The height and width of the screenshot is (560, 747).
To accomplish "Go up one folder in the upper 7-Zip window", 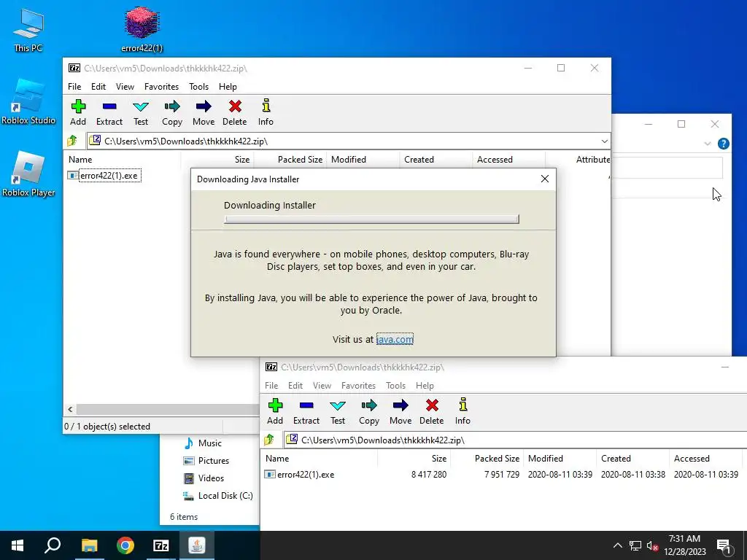I will coord(72,141).
